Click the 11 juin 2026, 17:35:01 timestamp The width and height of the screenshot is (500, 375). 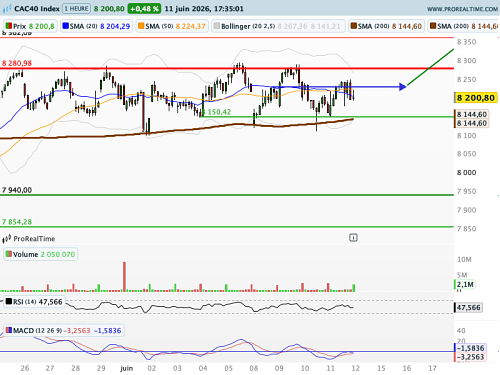pos(204,9)
